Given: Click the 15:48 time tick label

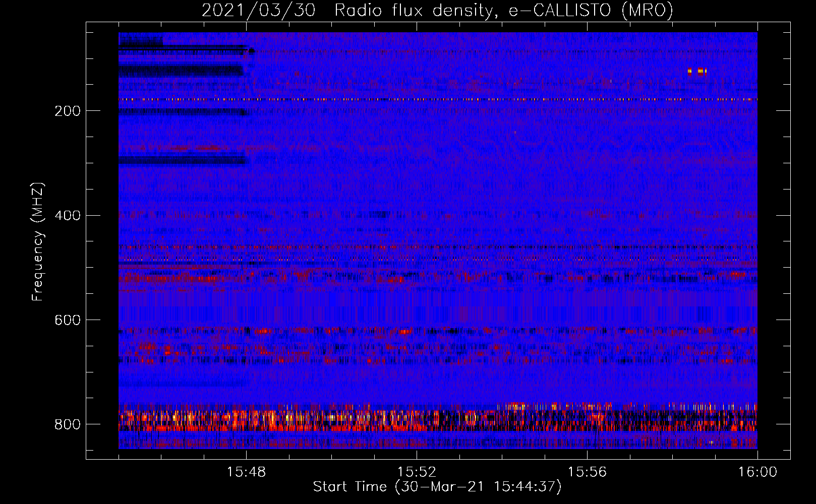Looking at the screenshot, I should tap(246, 472).
